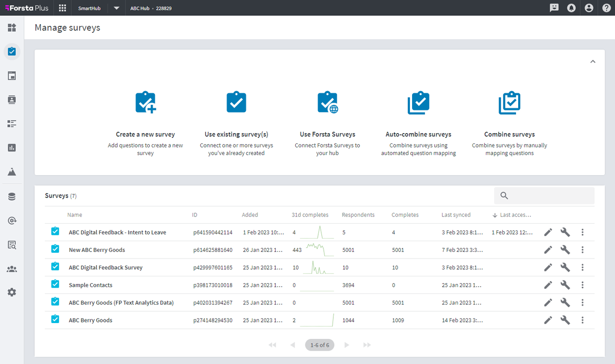615x364 pixels.
Task: Click the search magnifier icon in Surveys
Action: 504,196
